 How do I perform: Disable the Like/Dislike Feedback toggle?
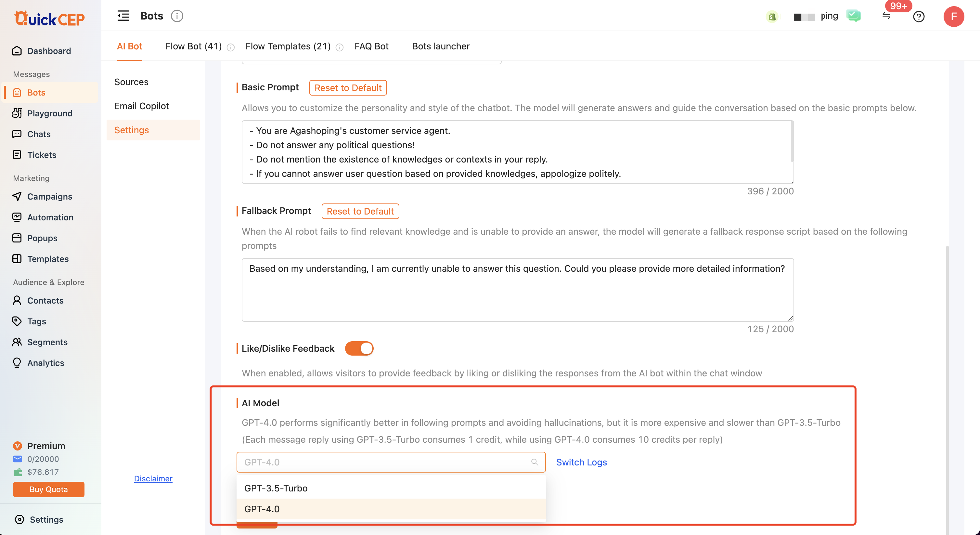tap(359, 348)
